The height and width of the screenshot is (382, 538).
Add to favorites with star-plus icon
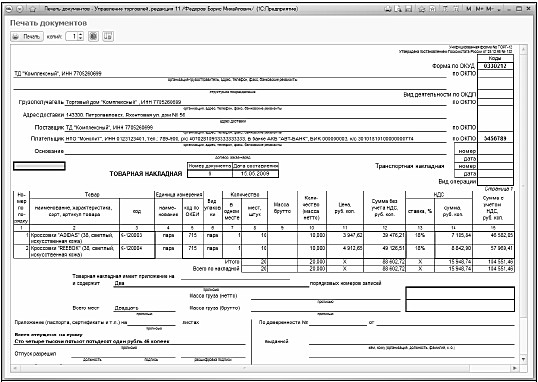422,9
